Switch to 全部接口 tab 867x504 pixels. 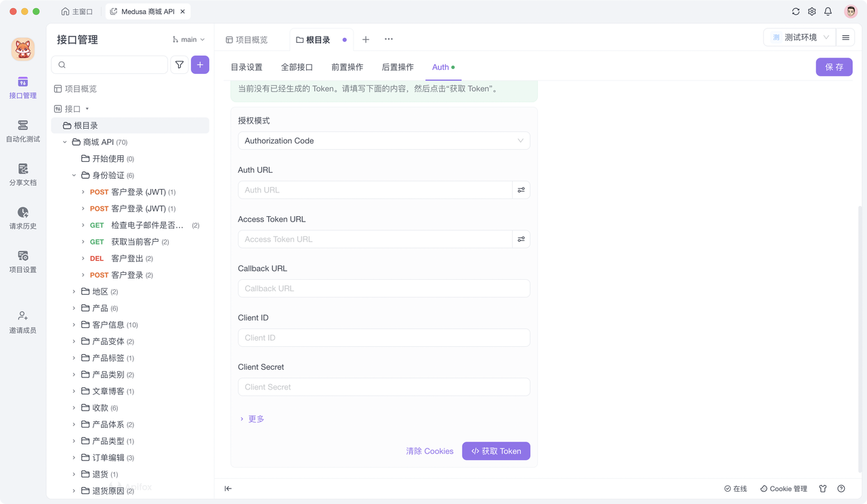pos(297,67)
